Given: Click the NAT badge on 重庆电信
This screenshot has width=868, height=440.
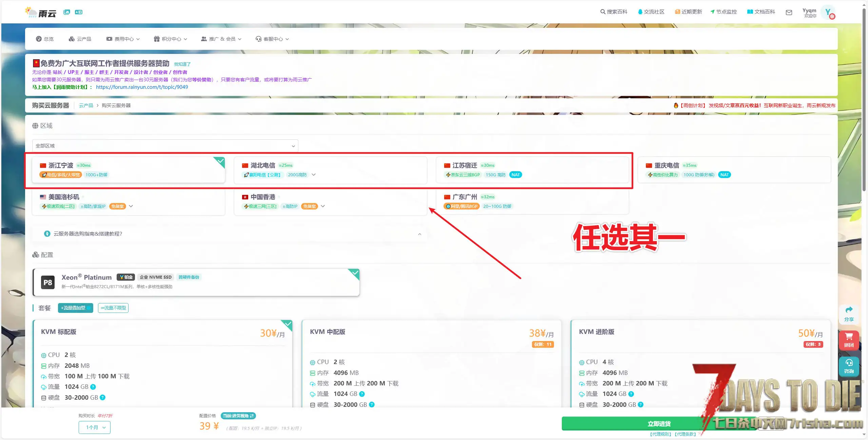Looking at the screenshot, I should click(x=725, y=175).
